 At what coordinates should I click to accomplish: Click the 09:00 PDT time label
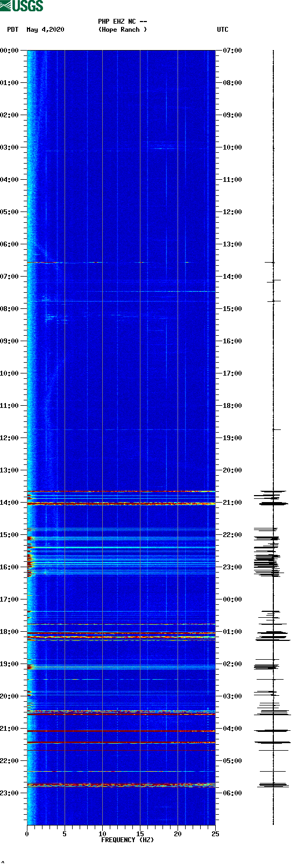pyautogui.click(x=10, y=341)
